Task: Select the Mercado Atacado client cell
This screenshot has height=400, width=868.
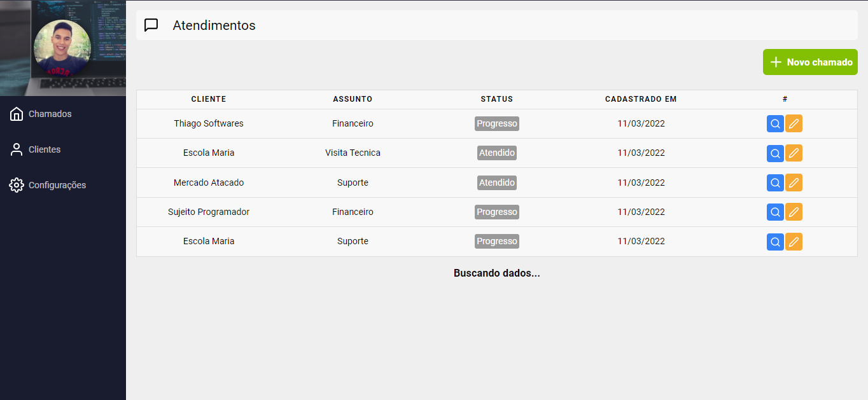Action: 209,183
